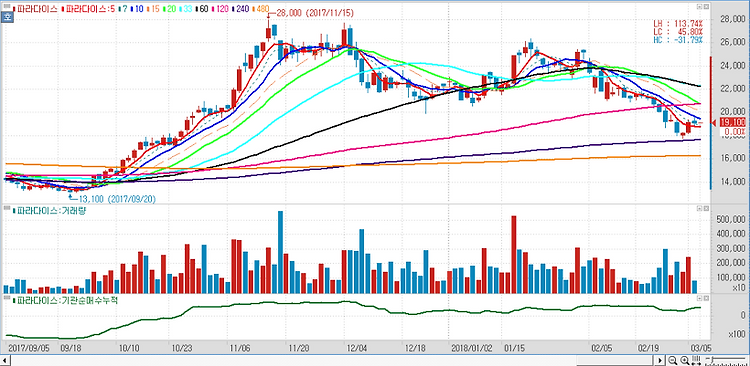This screenshot has width=750, height=366.
Task: Click the 파라다이스:5 moving average legend
Action: pyautogui.click(x=89, y=9)
